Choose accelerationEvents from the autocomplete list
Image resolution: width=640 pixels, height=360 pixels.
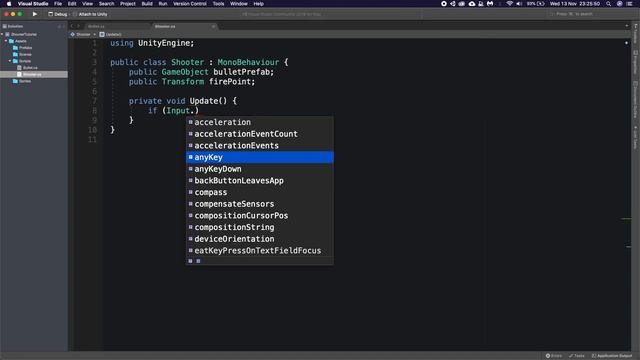click(x=260, y=146)
